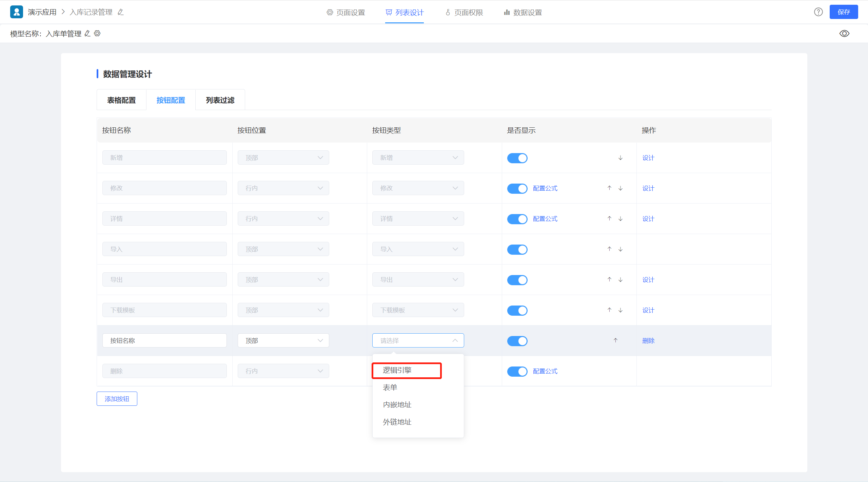This screenshot has width=868, height=482.
Task: Click the edit pencil next to 入库记录管理
Action: pos(121,12)
